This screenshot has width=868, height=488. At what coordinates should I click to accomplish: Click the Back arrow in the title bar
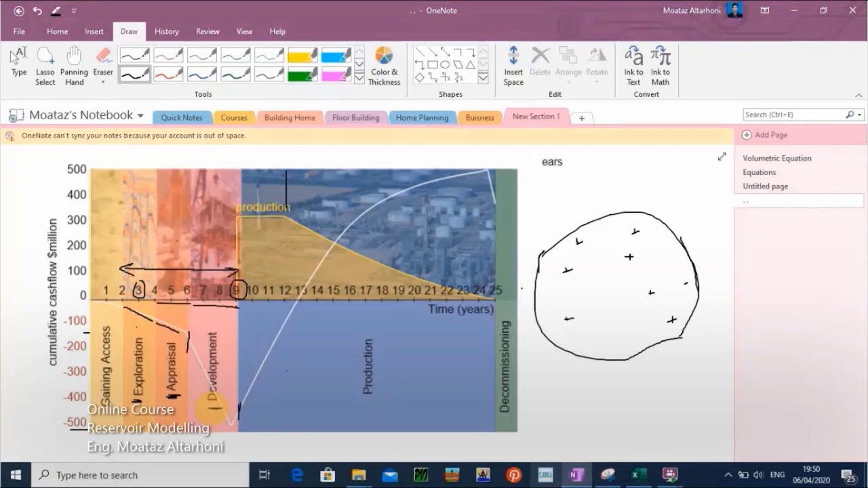pyautogui.click(x=19, y=11)
